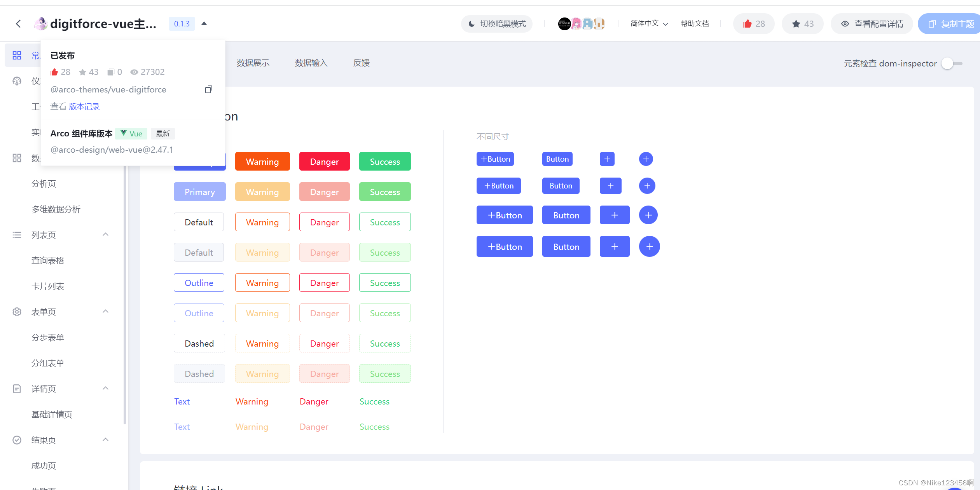The height and width of the screenshot is (490, 980).
Task: Collapse the 列表页 sidebar group
Action: (105, 235)
